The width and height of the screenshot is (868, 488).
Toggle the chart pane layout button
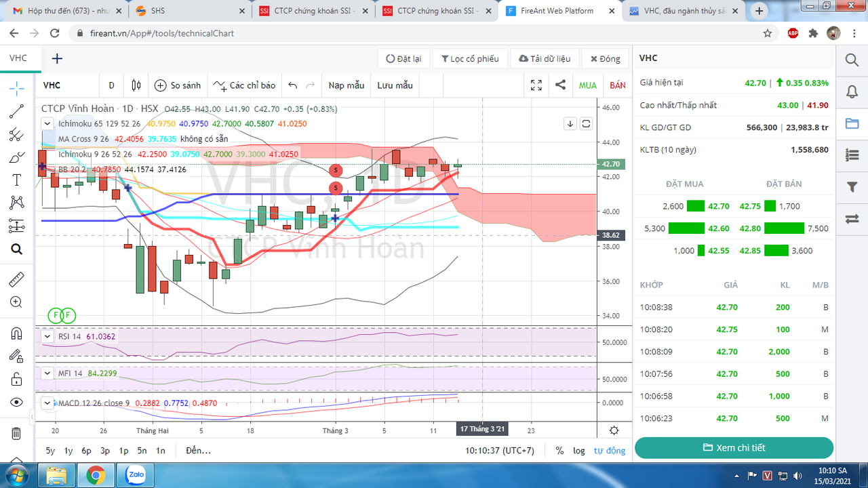click(x=586, y=123)
